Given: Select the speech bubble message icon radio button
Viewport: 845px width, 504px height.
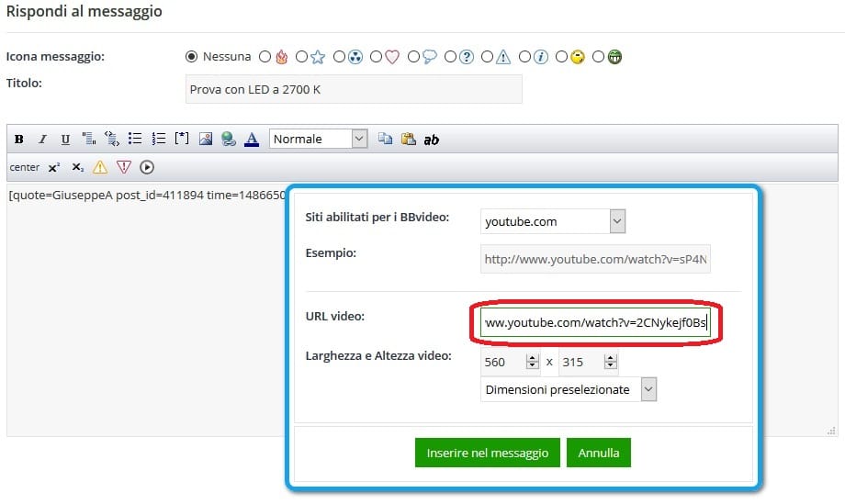Looking at the screenshot, I should click(x=413, y=57).
